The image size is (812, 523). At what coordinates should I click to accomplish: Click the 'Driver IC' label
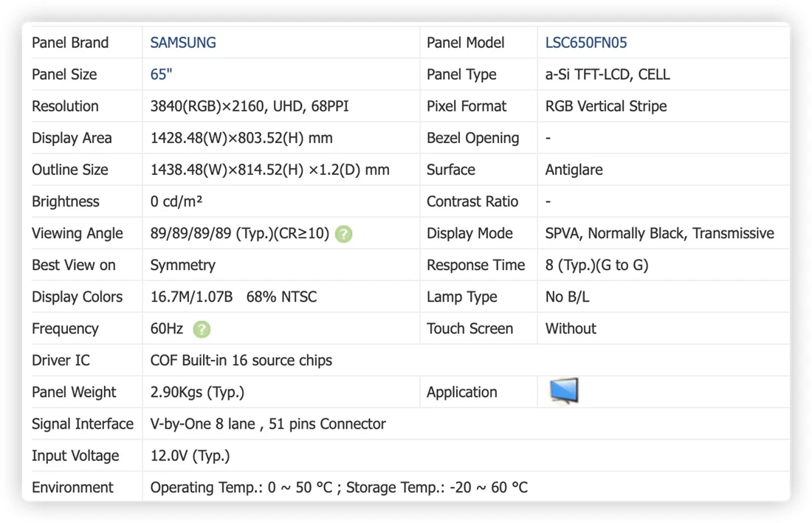click(x=61, y=361)
